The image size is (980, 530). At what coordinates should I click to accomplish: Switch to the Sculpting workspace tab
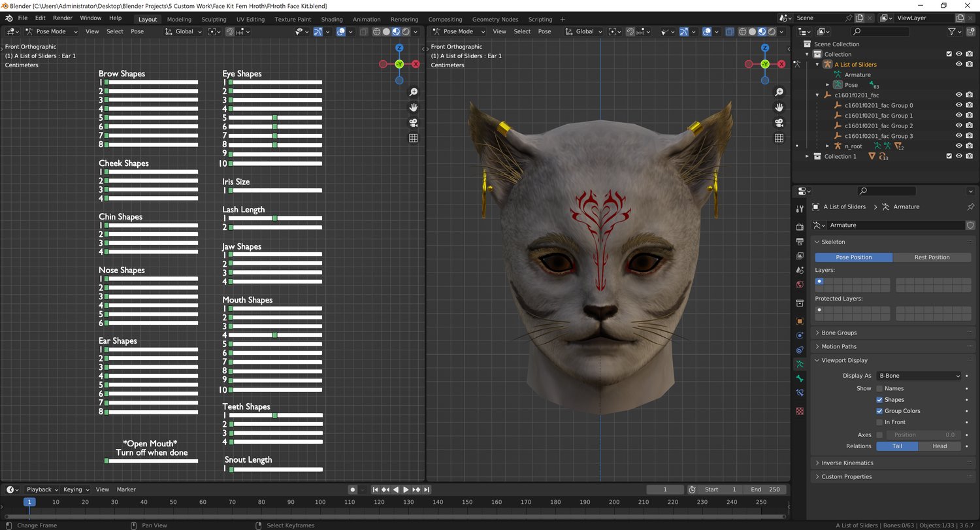point(214,20)
